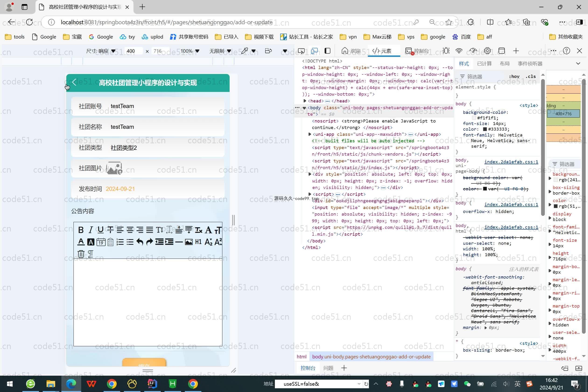Open the text background color icon

[91, 242]
